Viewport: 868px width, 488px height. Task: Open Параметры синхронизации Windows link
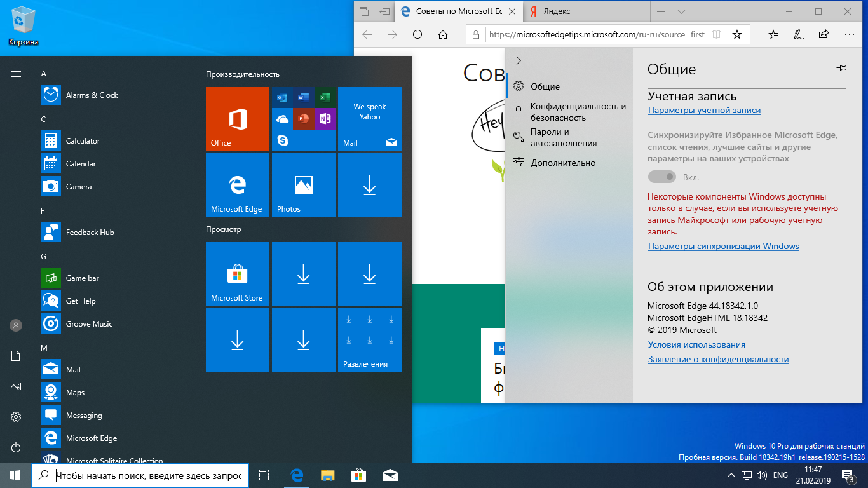click(x=723, y=246)
